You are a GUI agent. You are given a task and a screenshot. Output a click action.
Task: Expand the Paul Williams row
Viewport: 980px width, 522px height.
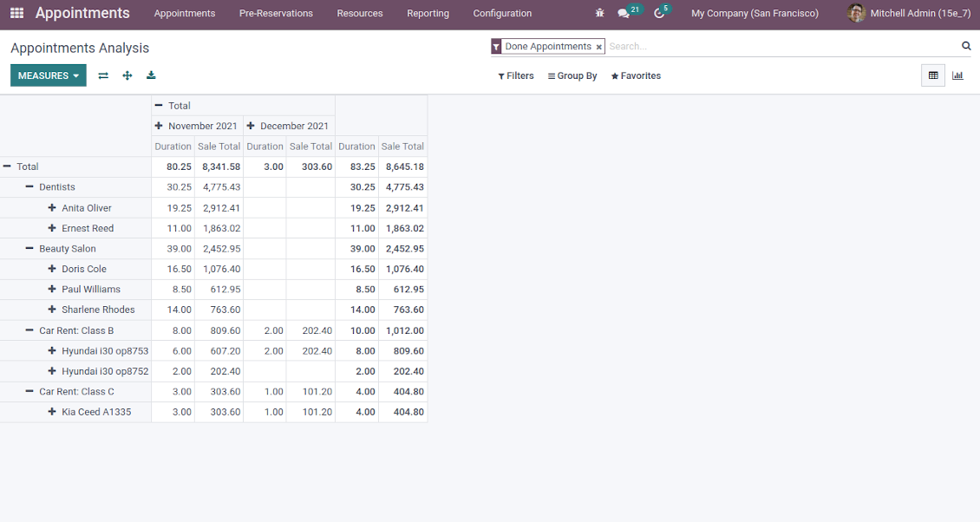[x=52, y=289]
